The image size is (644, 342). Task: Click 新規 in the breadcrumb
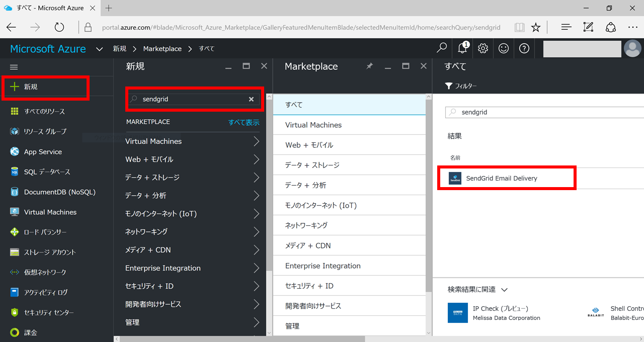click(120, 49)
